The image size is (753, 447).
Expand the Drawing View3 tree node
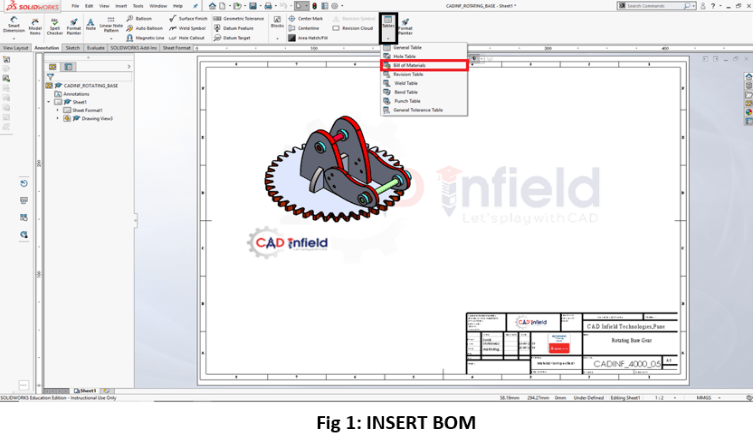[x=58, y=118]
